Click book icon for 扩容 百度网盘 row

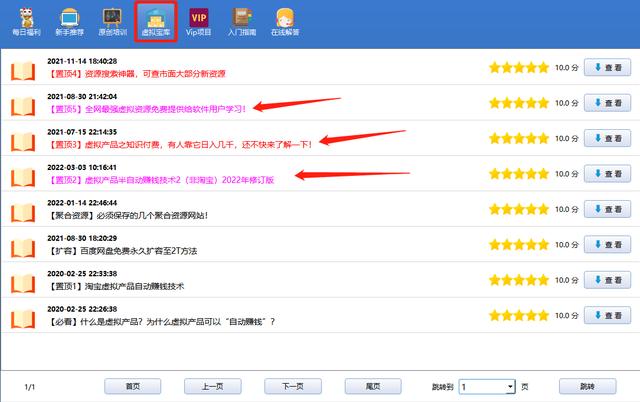23,249
